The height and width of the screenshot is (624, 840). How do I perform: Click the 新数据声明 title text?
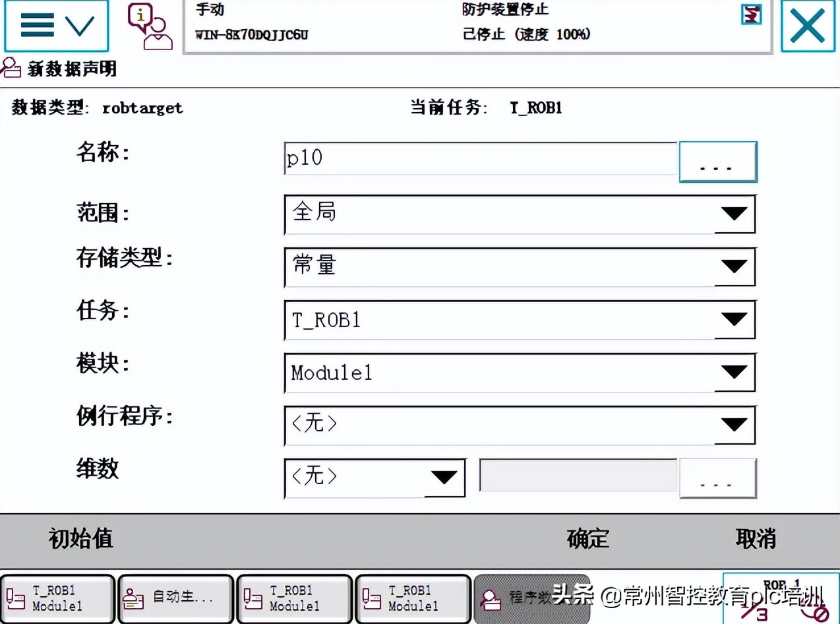pos(73,69)
